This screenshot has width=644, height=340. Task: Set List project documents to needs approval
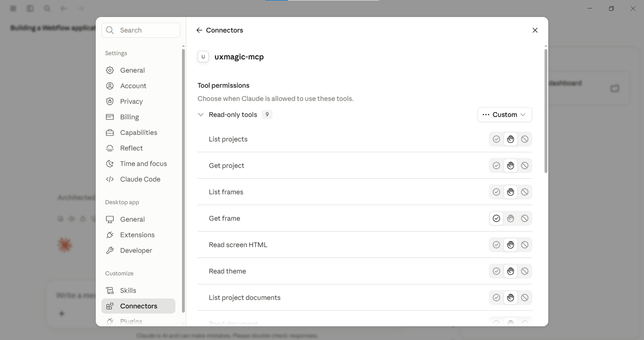tap(511, 298)
